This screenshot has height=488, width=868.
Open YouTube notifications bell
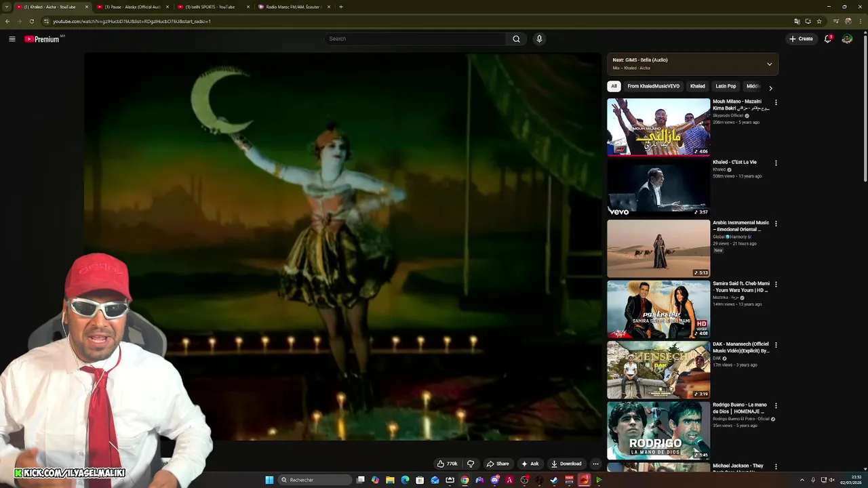(x=827, y=39)
